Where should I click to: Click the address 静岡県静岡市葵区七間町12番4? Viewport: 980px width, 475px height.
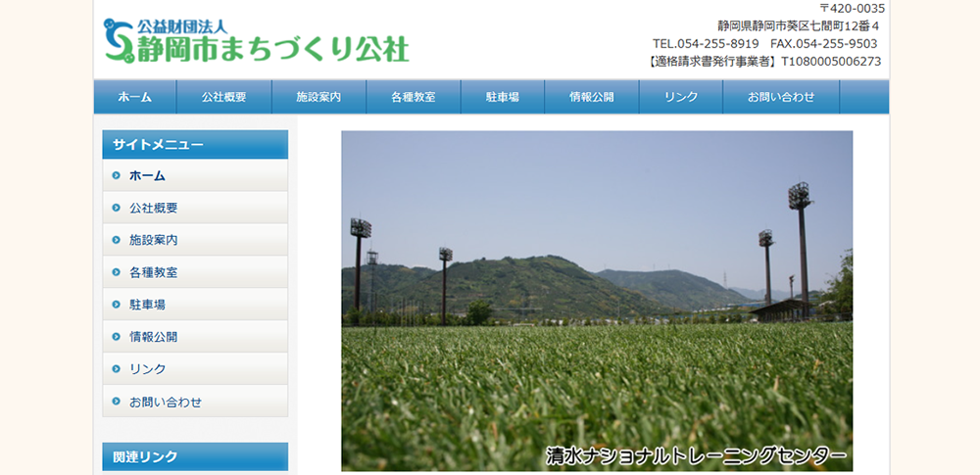[x=798, y=26]
